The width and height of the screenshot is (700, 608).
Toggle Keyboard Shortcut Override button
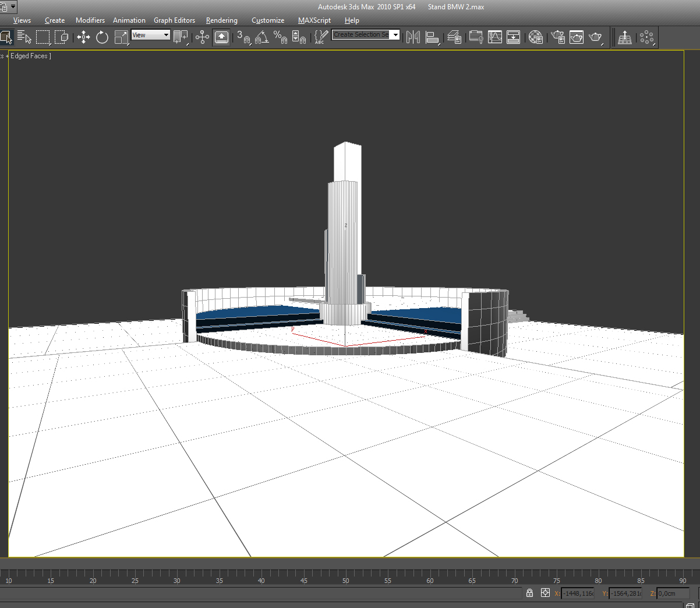coord(221,37)
